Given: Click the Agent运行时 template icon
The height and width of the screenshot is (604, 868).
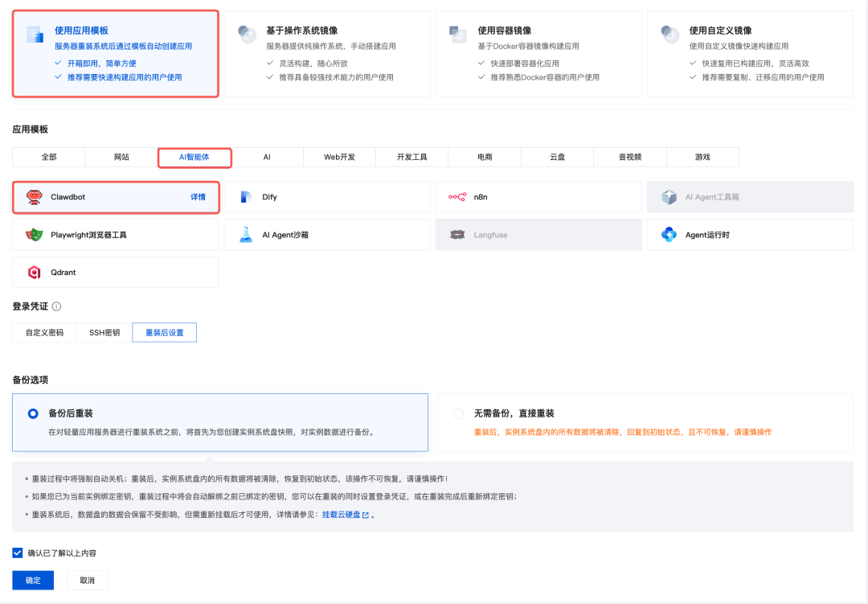Looking at the screenshot, I should [669, 234].
